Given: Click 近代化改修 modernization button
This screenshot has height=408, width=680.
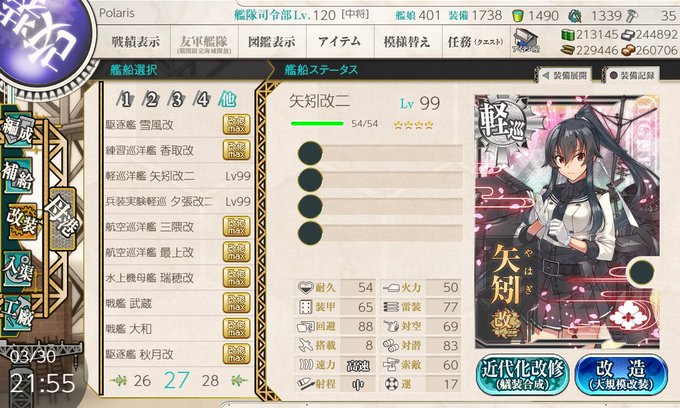Looking at the screenshot, I should [x=522, y=374].
